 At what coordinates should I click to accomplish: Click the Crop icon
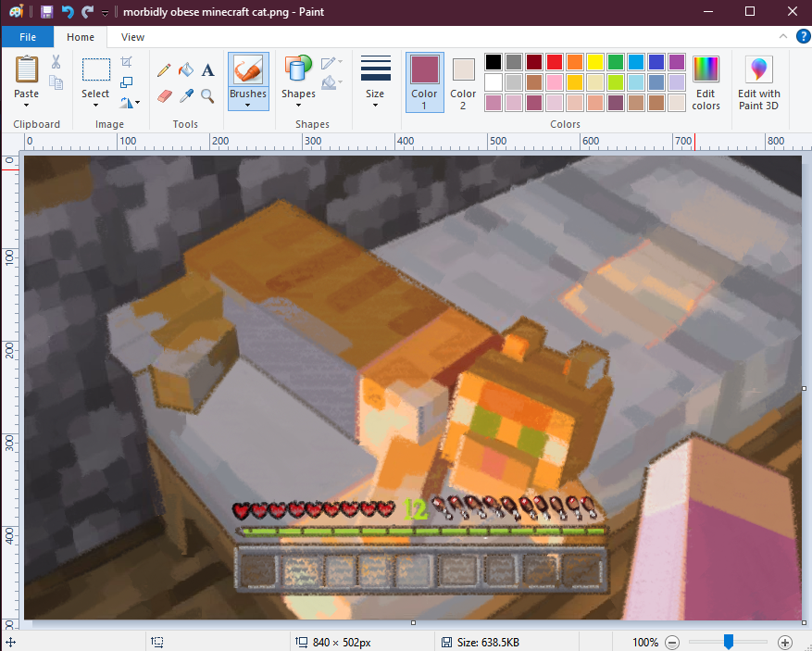pyautogui.click(x=126, y=62)
